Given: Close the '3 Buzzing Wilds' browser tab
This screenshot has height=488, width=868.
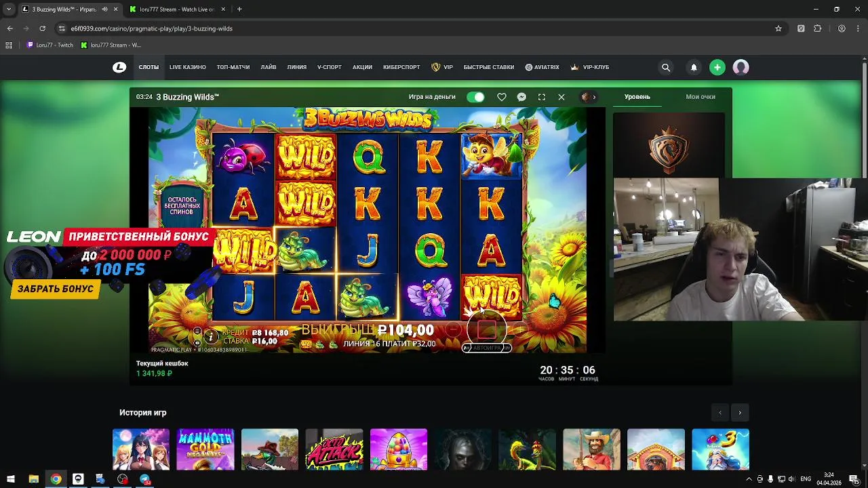Looking at the screenshot, I should (x=115, y=9).
